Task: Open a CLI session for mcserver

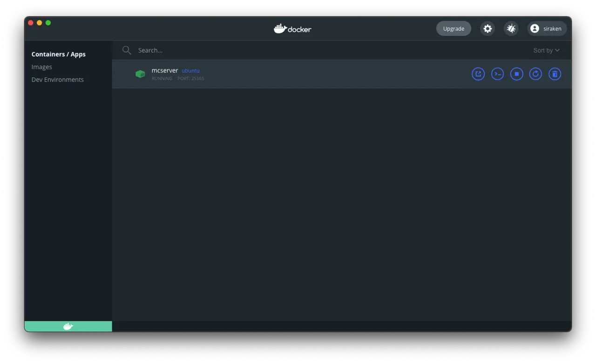Action: (497, 74)
